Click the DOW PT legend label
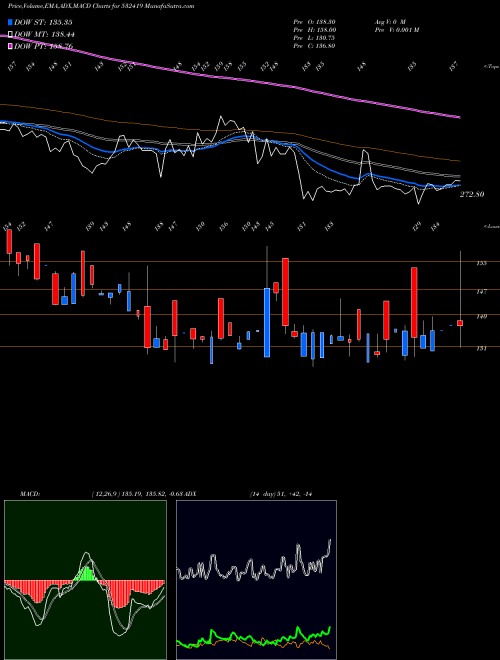This screenshot has height=660, width=500. click(44, 46)
